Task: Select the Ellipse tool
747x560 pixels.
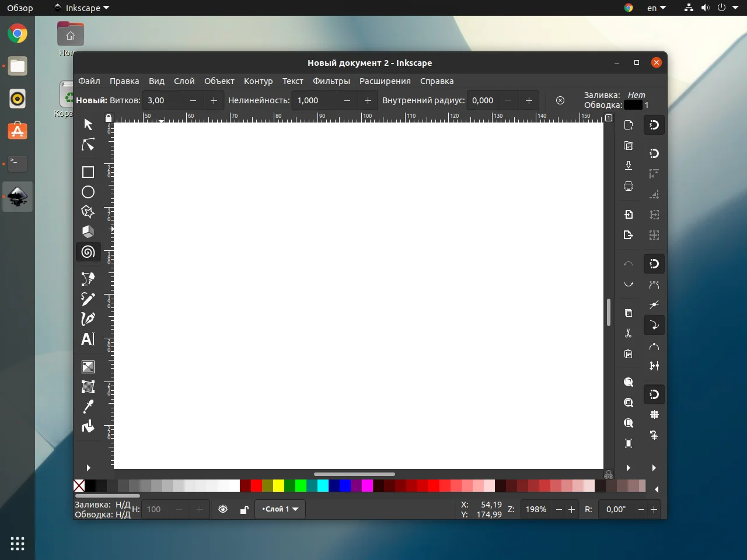Action: pyautogui.click(x=88, y=192)
